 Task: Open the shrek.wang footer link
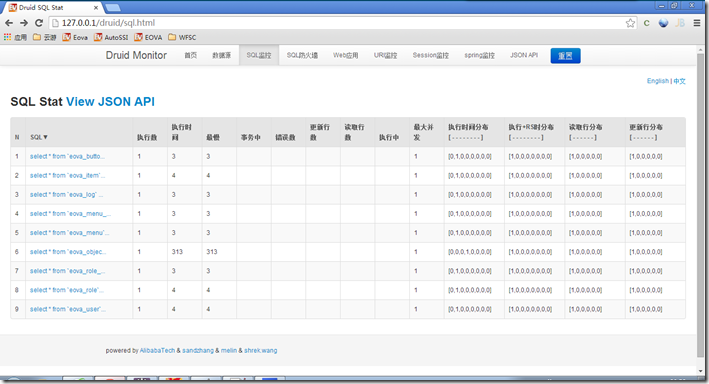(260, 351)
